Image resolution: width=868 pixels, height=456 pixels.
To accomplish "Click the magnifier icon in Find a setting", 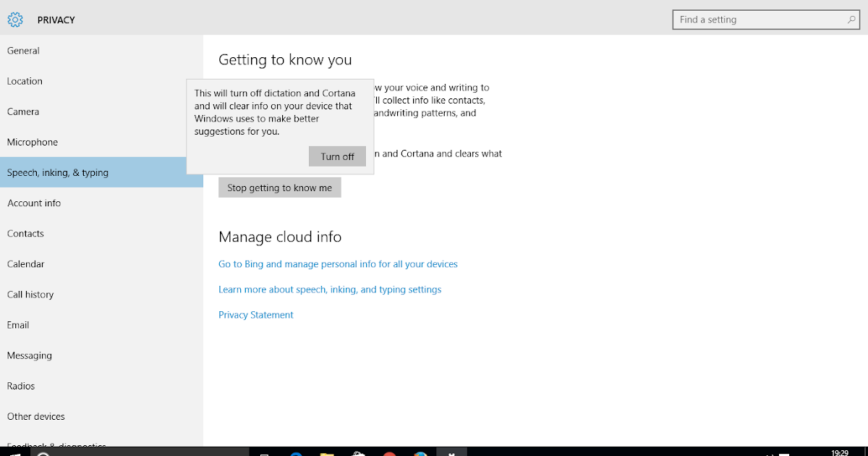I will 851,20.
